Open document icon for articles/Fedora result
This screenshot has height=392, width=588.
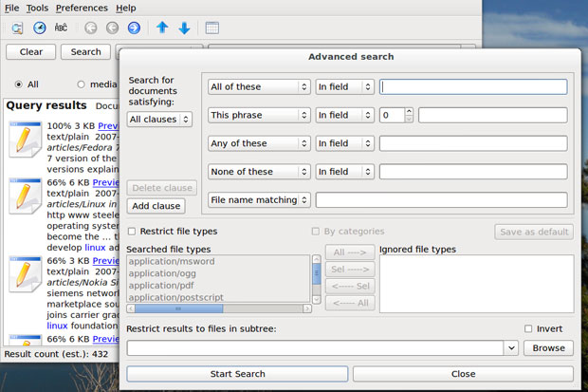tap(25, 139)
